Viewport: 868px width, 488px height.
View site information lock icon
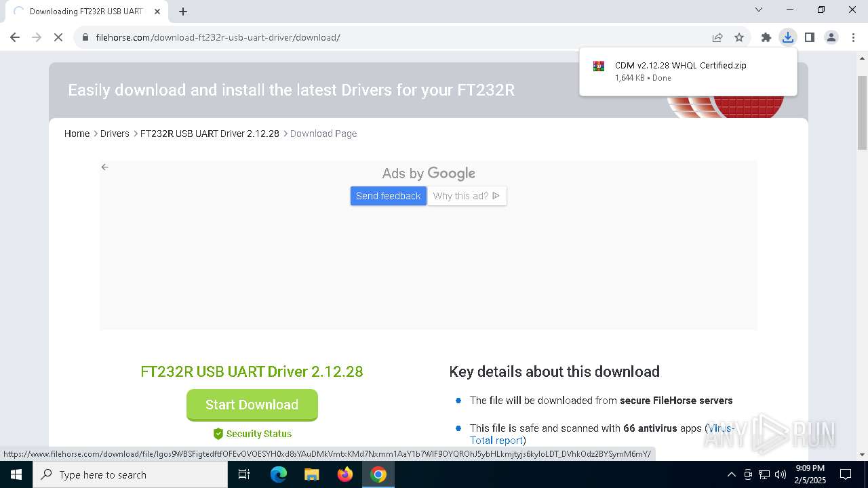coord(85,37)
